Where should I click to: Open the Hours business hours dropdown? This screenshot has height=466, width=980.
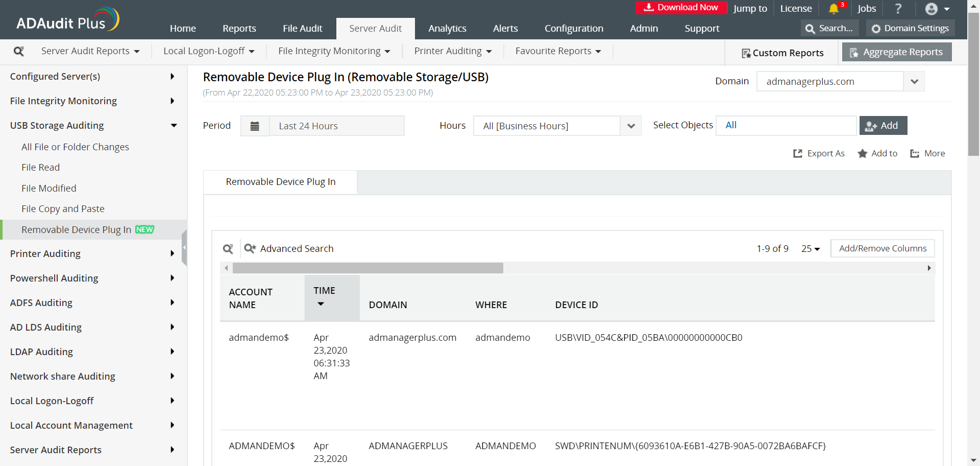[631, 126]
